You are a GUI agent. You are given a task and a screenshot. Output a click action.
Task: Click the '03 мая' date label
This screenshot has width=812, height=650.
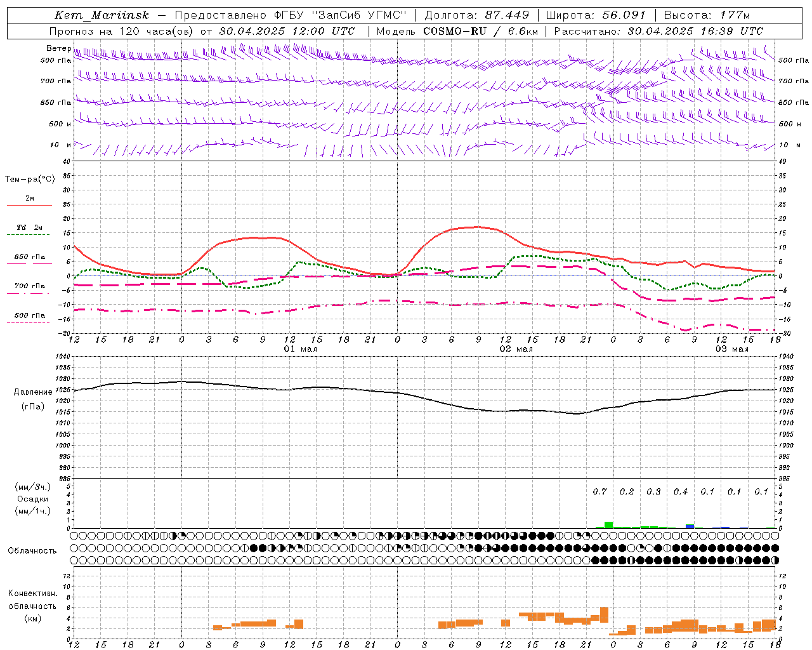[x=732, y=349]
